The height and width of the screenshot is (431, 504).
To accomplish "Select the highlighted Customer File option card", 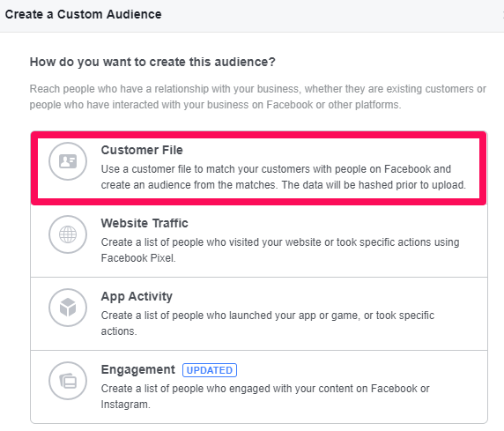I will (x=259, y=167).
